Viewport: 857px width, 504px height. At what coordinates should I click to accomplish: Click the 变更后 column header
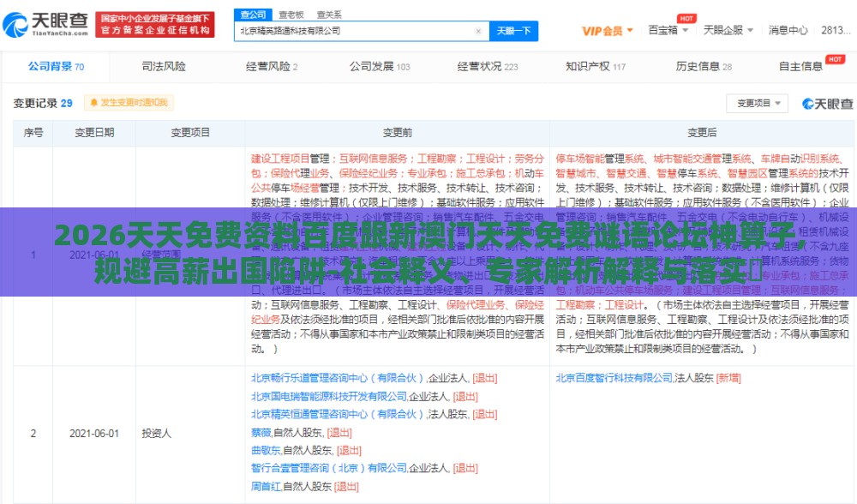[x=702, y=133]
